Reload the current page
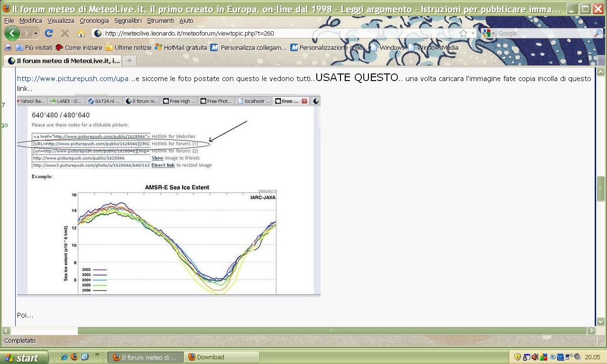 tap(48, 33)
